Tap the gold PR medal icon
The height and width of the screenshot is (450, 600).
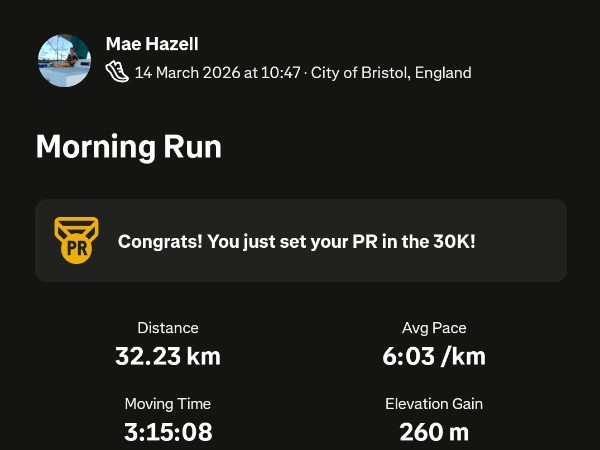pyautogui.click(x=76, y=240)
